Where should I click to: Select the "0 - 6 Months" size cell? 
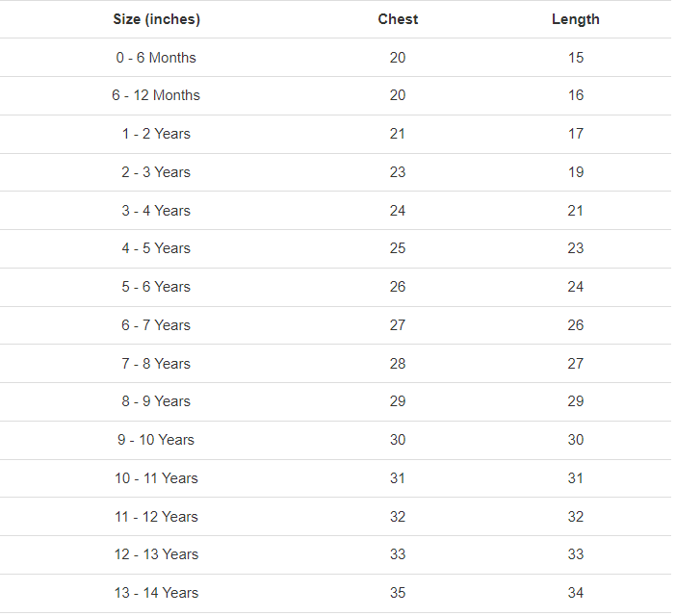tap(156, 58)
